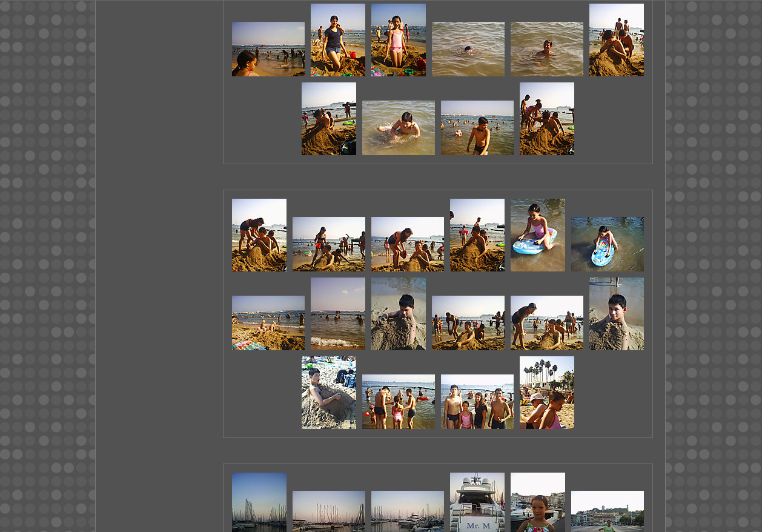
Task: Open photo of hillside town skyline
Action: 607,511
